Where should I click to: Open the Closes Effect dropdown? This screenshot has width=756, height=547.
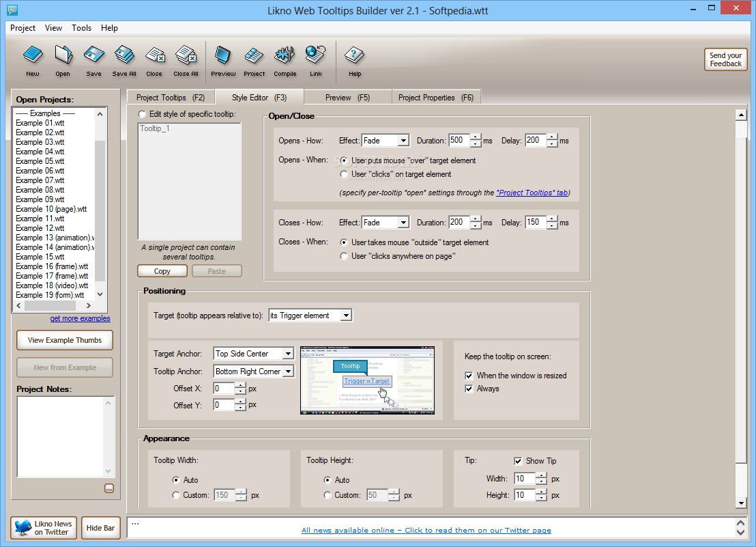[x=403, y=223]
